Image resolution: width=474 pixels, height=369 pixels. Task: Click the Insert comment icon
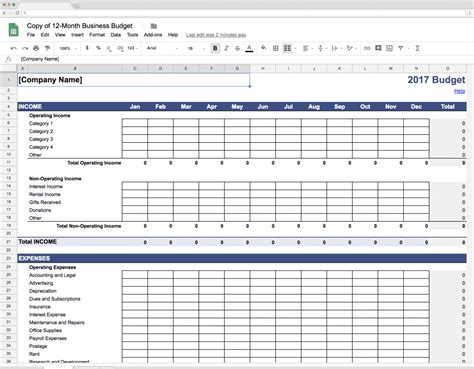378,48
